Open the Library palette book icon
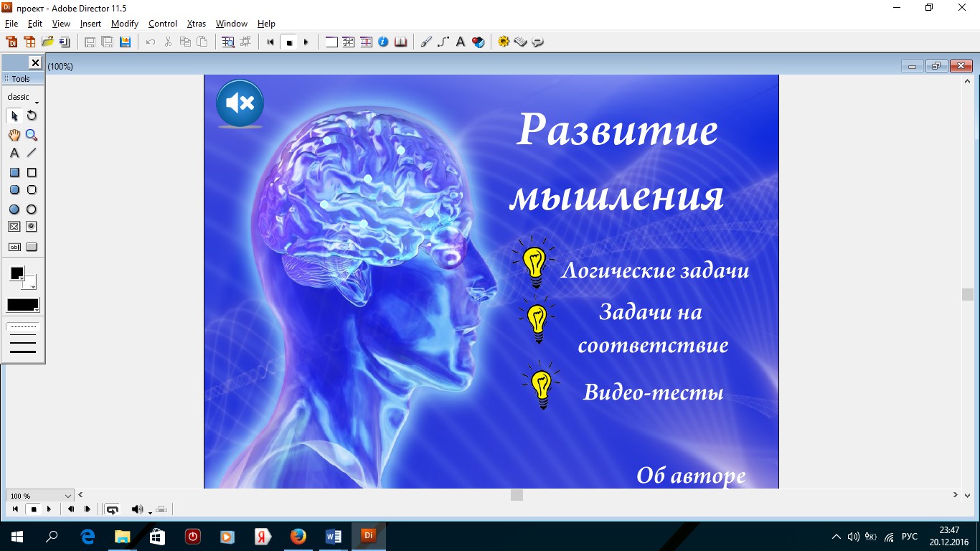980x551 pixels. [400, 42]
